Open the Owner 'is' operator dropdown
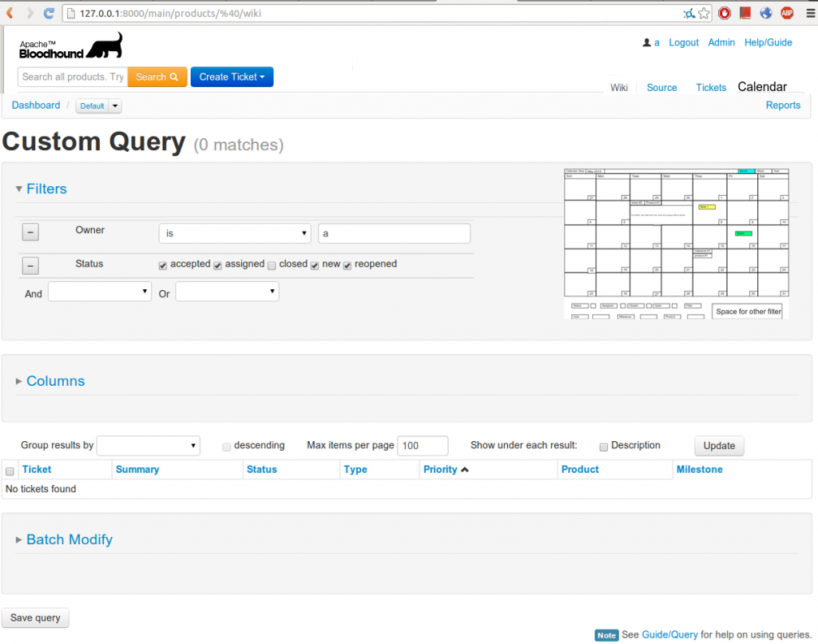818x644 pixels. click(235, 233)
